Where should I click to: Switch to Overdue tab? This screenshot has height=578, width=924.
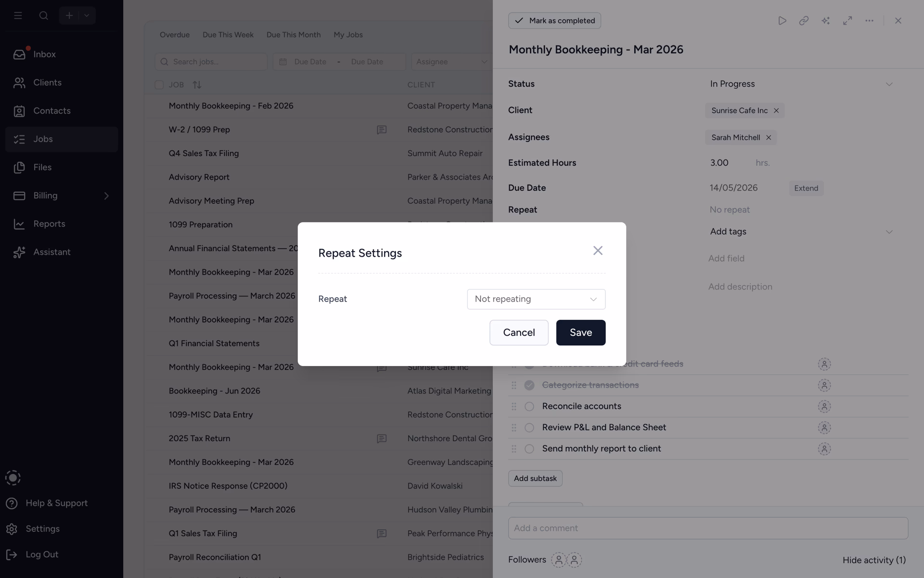[175, 35]
